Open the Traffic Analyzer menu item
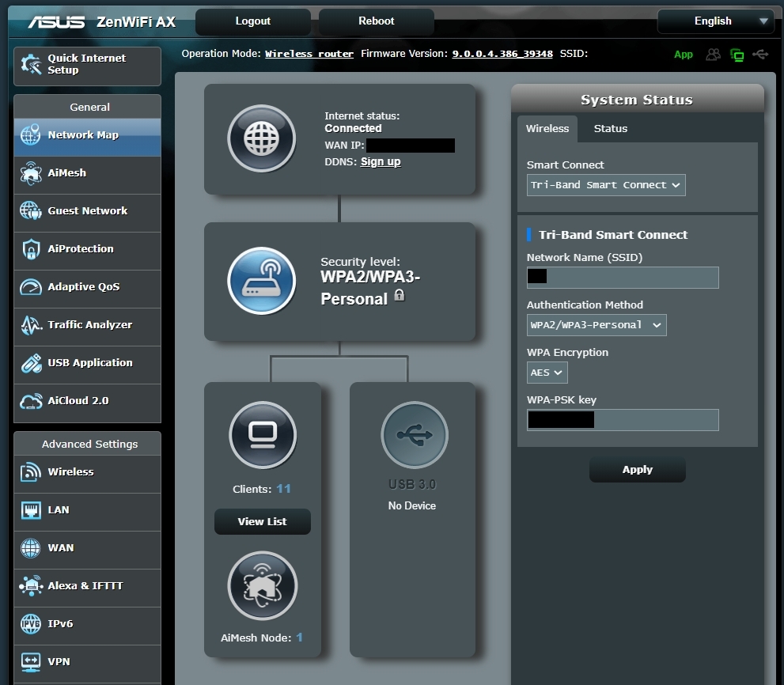The image size is (784, 685). point(88,325)
